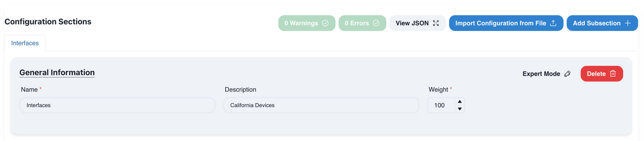Image resolution: width=644 pixels, height=141 pixels.
Task: Click the checkmark icon in Warnings badge
Action: pos(325,23)
